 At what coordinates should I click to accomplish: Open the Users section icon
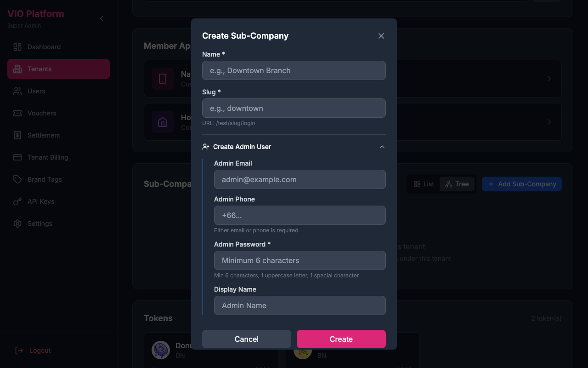[17, 91]
